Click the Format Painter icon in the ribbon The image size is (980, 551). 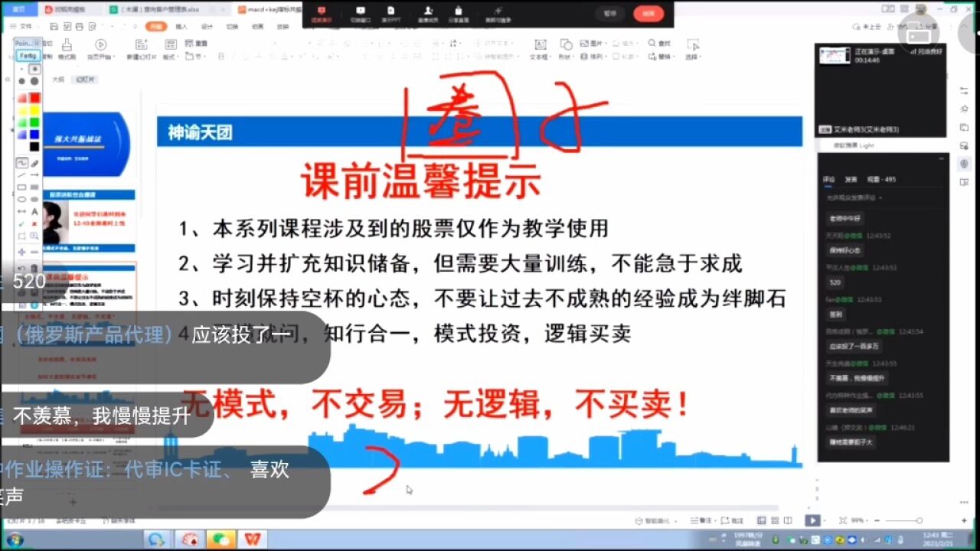(x=68, y=46)
